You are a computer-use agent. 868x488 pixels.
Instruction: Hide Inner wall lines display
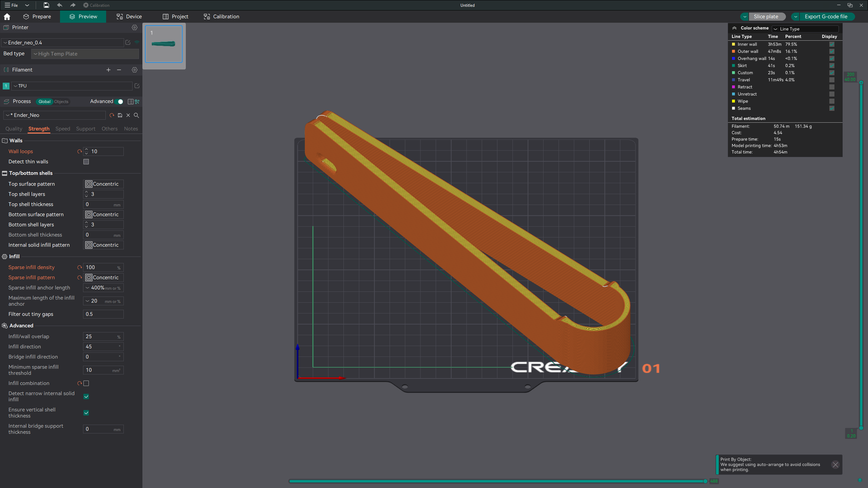point(832,44)
